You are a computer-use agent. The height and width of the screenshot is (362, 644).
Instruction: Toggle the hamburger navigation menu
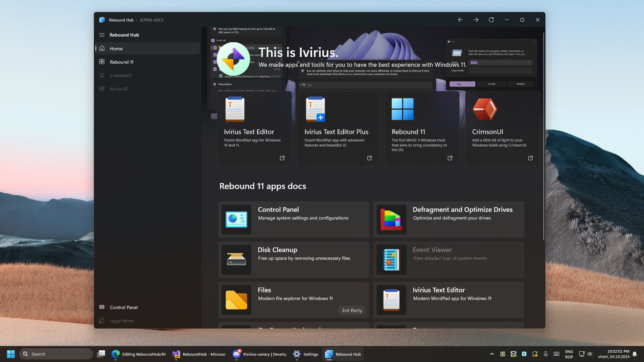(x=102, y=35)
